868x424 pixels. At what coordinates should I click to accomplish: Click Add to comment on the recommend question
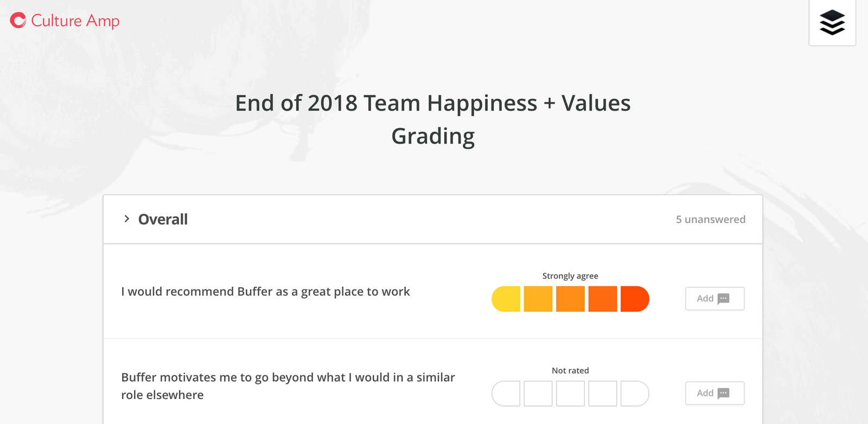714,298
